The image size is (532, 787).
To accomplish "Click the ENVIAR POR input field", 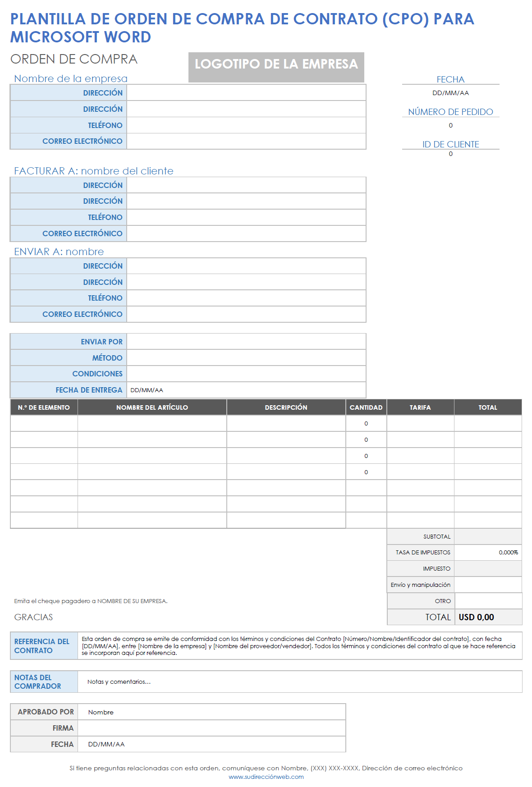I will pos(246,342).
